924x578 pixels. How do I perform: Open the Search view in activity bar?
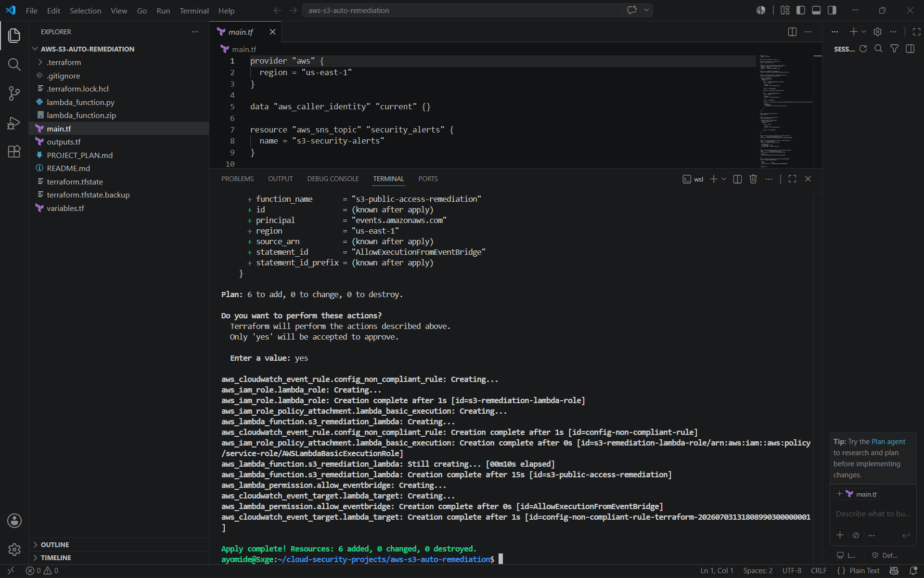click(x=14, y=65)
